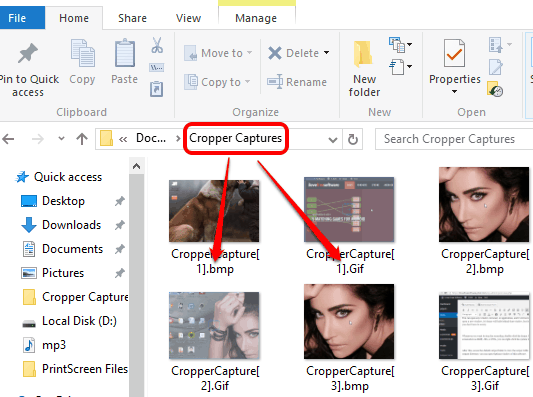
Task: Open the Properties button
Action: pyautogui.click(x=454, y=67)
